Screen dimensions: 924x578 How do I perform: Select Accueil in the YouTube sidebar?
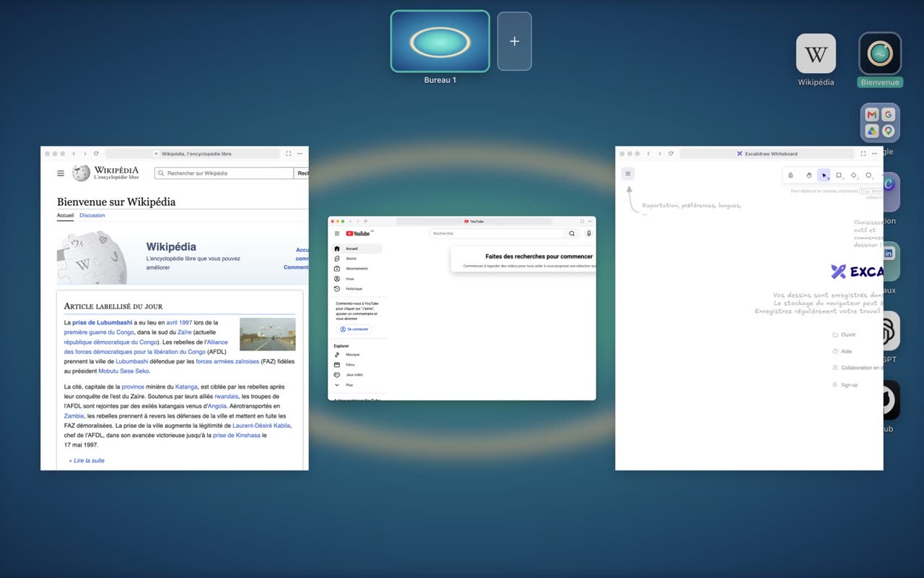[x=357, y=249]
